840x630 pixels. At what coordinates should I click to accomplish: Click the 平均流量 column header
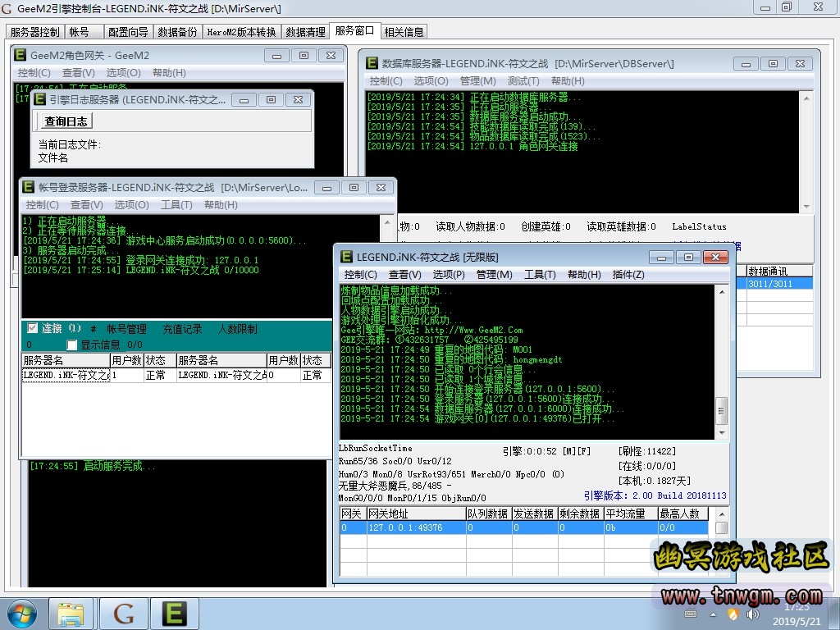pyautogui.click(x=631, y=514)
